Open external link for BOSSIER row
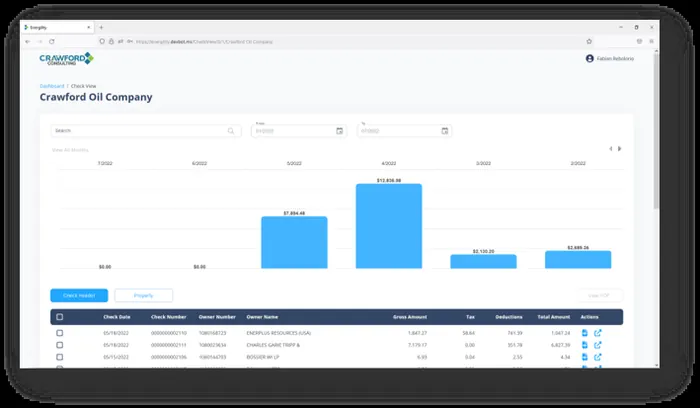Screen dimensions: 700x408 tap(598, 357)
